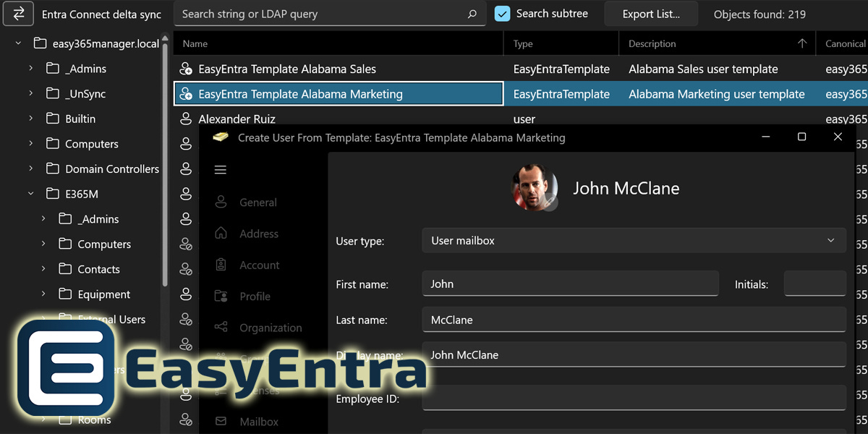
Task: Collapse the E365M tree node
Action: [30, 194]
